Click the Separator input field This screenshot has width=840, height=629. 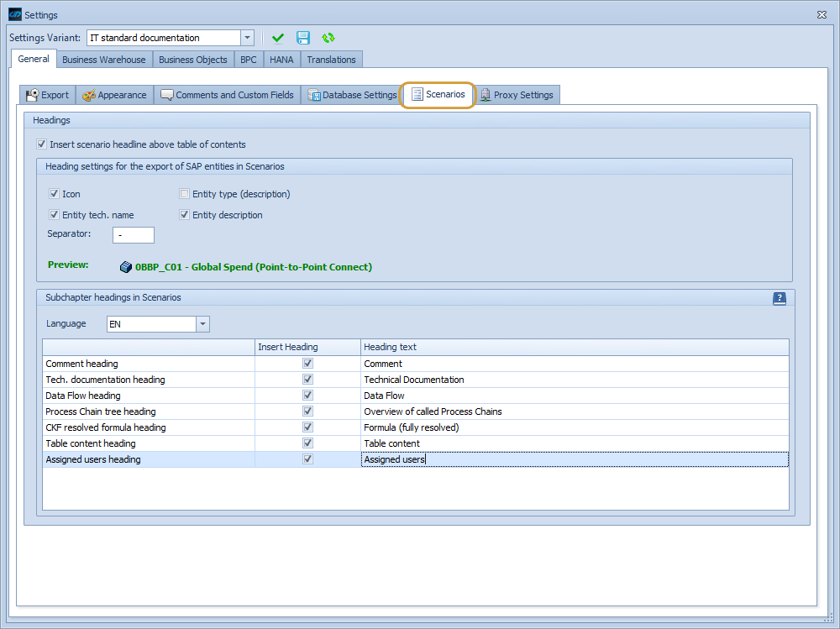pyautogui.click(x=133, y=235)
